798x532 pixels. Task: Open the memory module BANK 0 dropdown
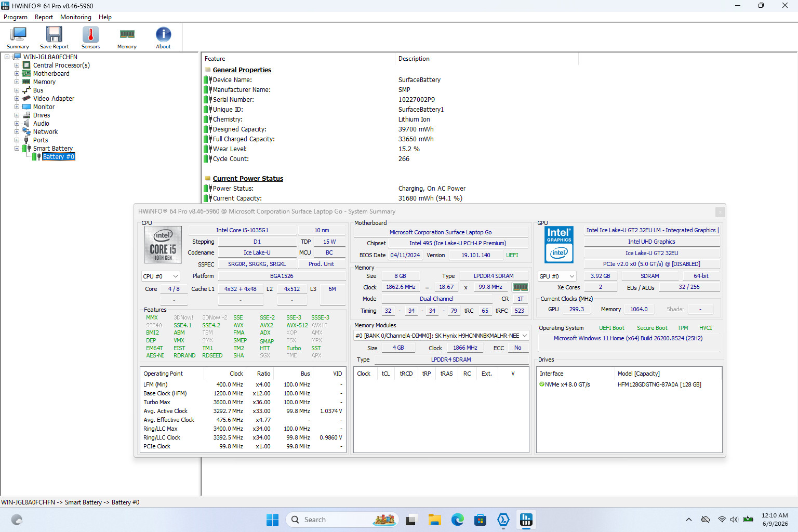[441, 336]
